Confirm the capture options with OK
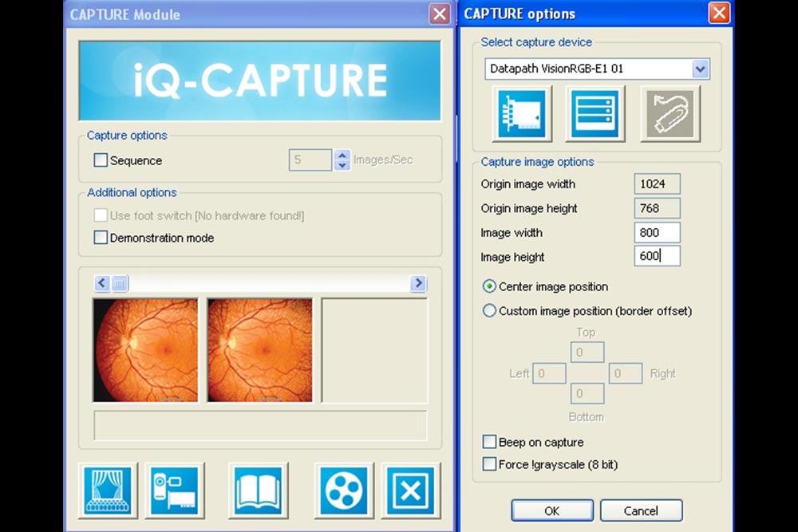798x532 pixels. point(552,510)
